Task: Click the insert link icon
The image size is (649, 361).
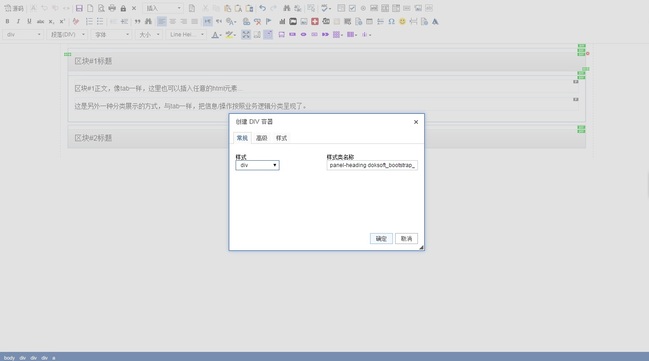Action: [x=246, y=22]
